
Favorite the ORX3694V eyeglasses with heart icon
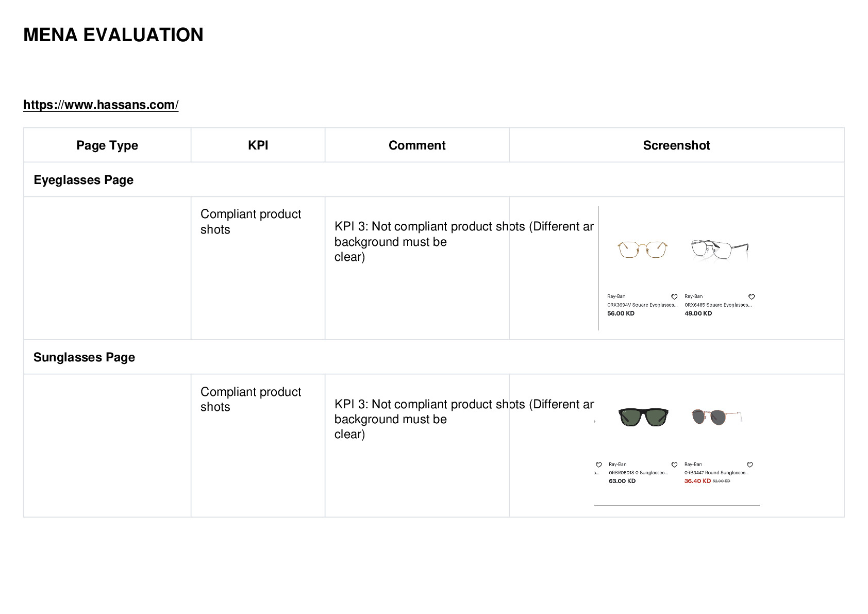[674, 297]
